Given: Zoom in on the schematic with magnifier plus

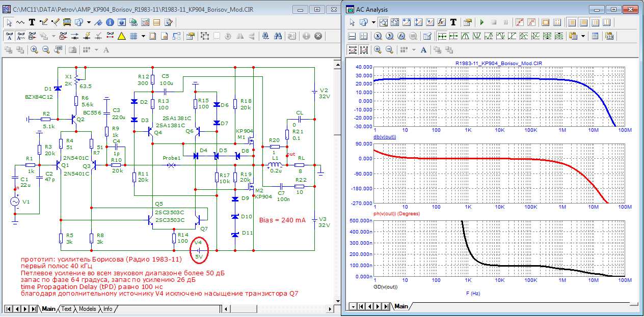Looking at the screenshot, I should pos(34,50).
